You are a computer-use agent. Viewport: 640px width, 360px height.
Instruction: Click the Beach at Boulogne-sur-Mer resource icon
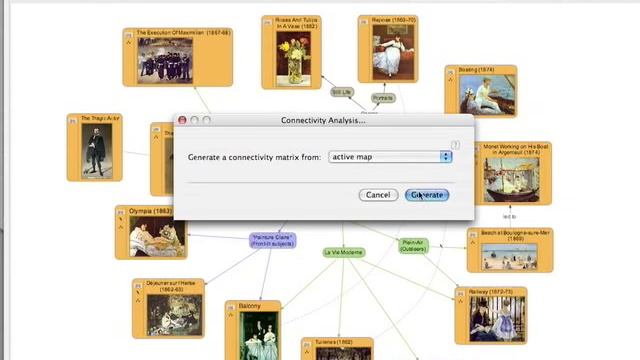[x=473, y=235]
